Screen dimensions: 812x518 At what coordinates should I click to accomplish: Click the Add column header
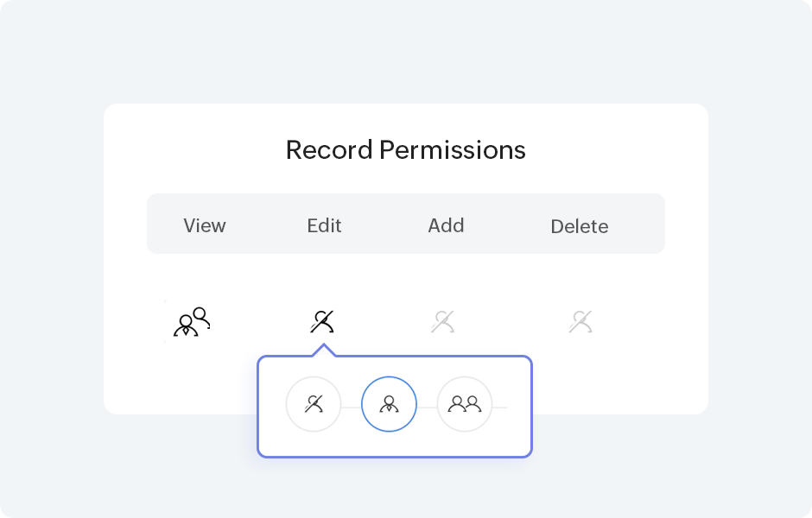[x=446, y=225]
